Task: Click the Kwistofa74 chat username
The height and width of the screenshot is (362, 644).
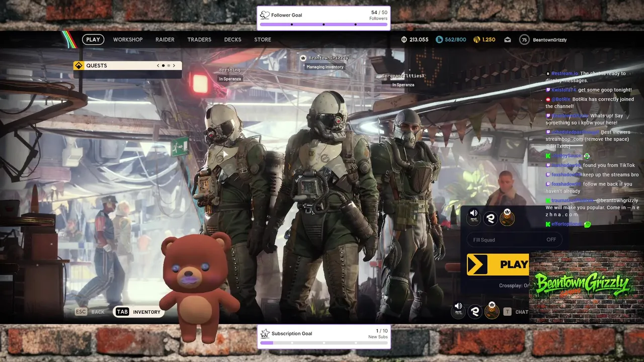Action: 563,90
